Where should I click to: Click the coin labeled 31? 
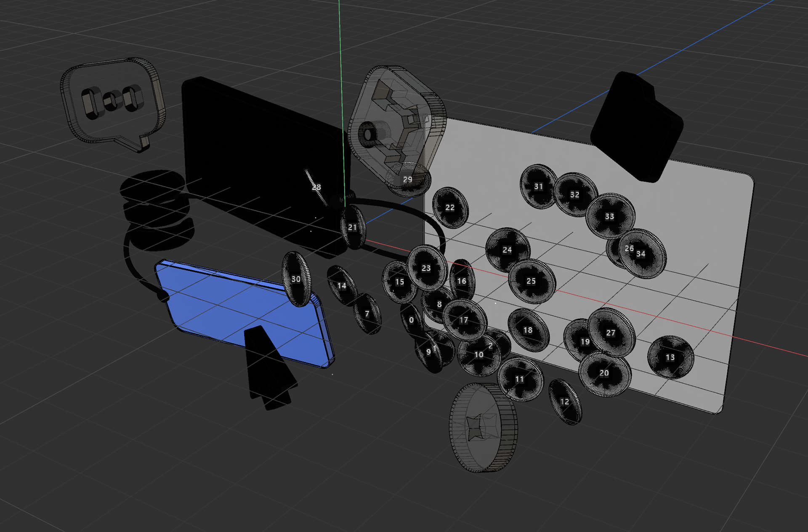pyautogui.click(x=538, y=186)
